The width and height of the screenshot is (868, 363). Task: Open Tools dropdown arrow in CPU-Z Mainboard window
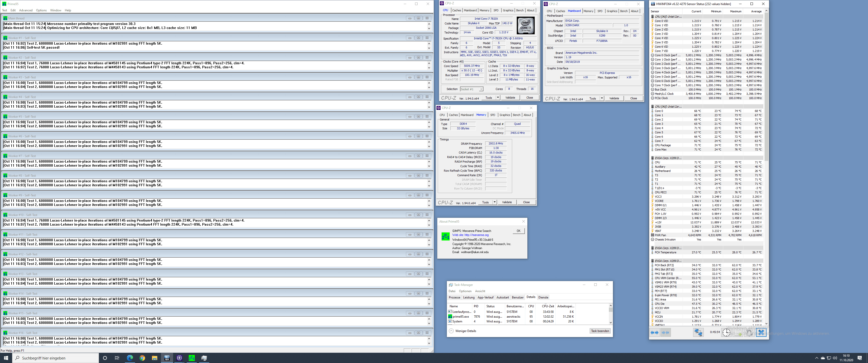click(x=602, y=98)
